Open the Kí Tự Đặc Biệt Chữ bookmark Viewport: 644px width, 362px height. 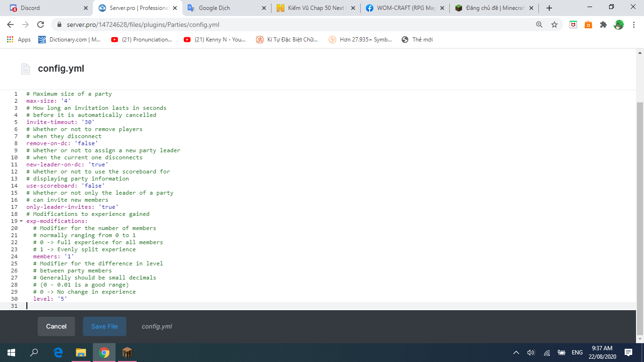(x=287, y=40)
